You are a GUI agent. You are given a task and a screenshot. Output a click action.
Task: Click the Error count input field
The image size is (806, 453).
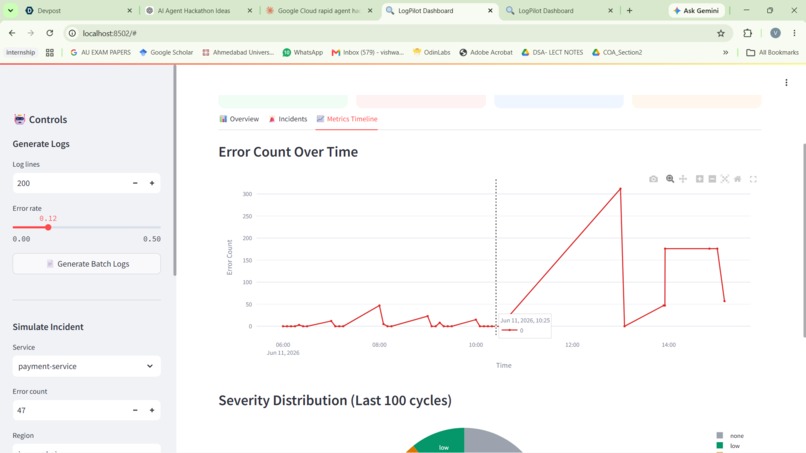[x=69, y=410]
